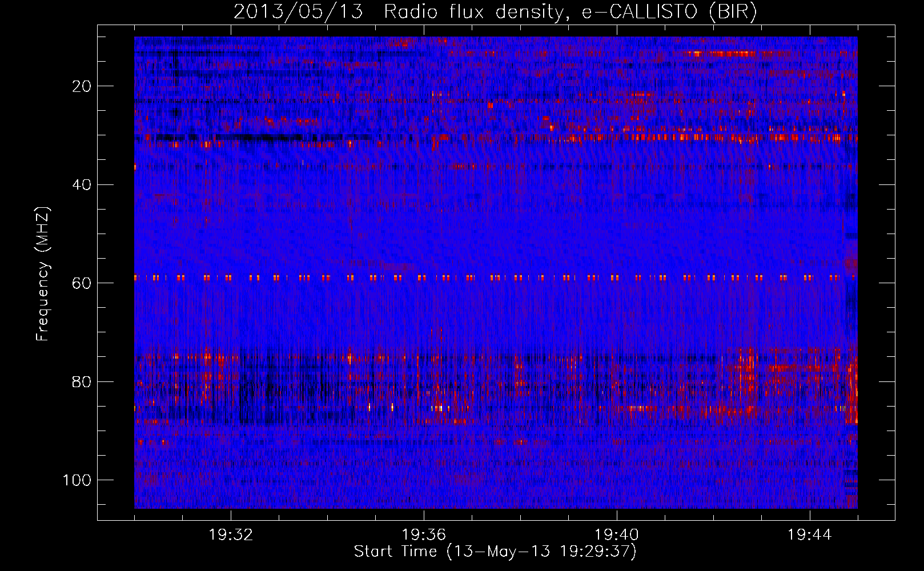Click the 60 frequency tick label
The width and height of the screenshot is (924, 571).
[82, 283]
